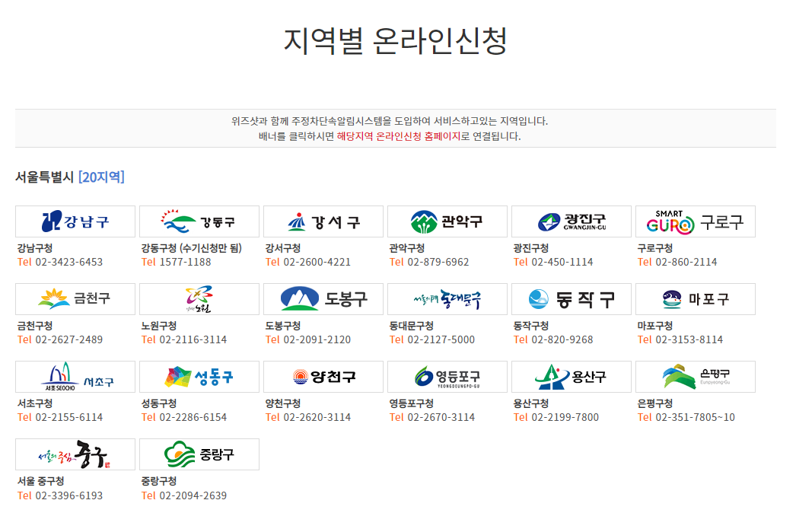Click the 용산구청 label
796x532 pixels.
[531, 403]
